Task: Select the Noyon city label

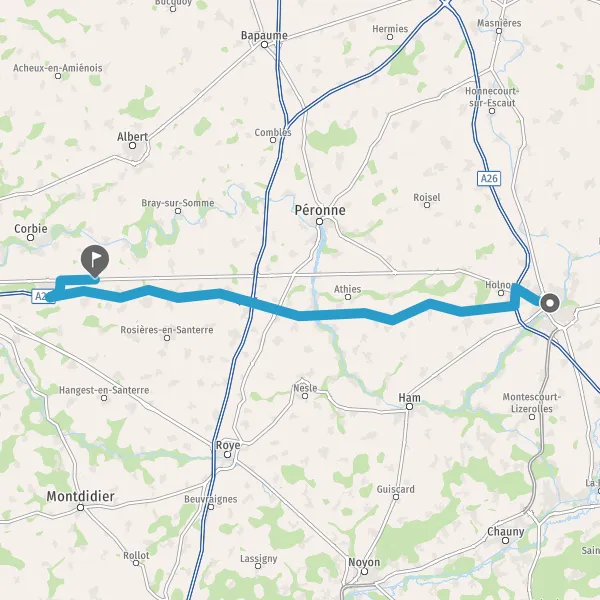Action: [x=364, y=562]
